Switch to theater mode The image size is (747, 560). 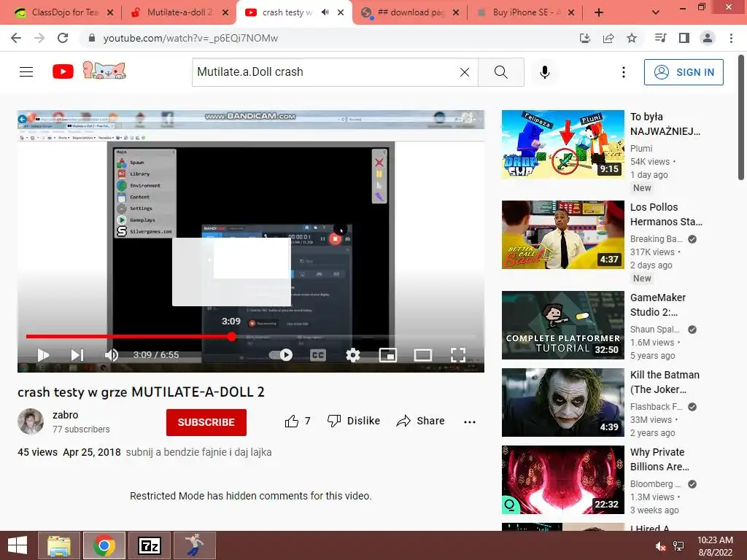click(423, 355)
